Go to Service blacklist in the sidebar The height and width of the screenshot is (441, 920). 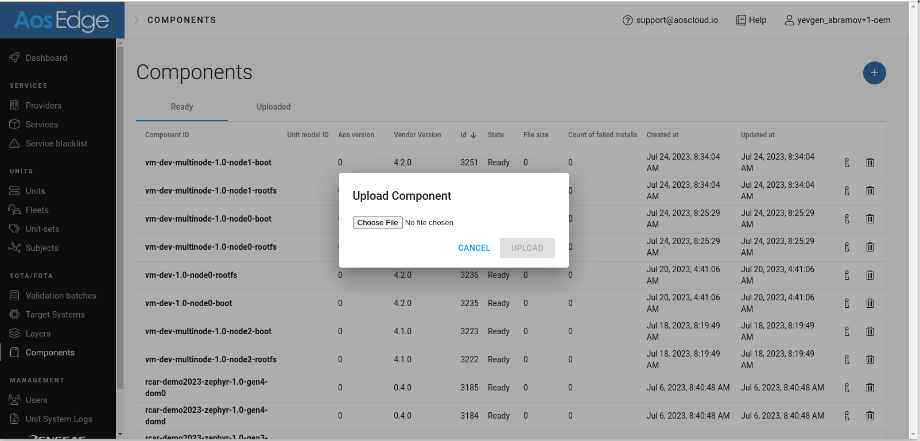coord(56,143)
